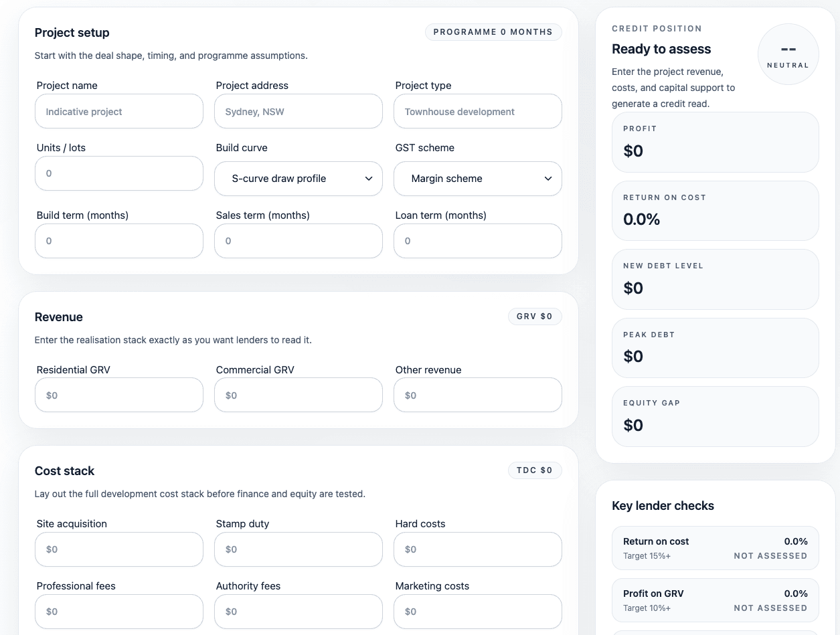Click the PEAK DEBT card
The image size is (840, 635).
tap(716, 348)
